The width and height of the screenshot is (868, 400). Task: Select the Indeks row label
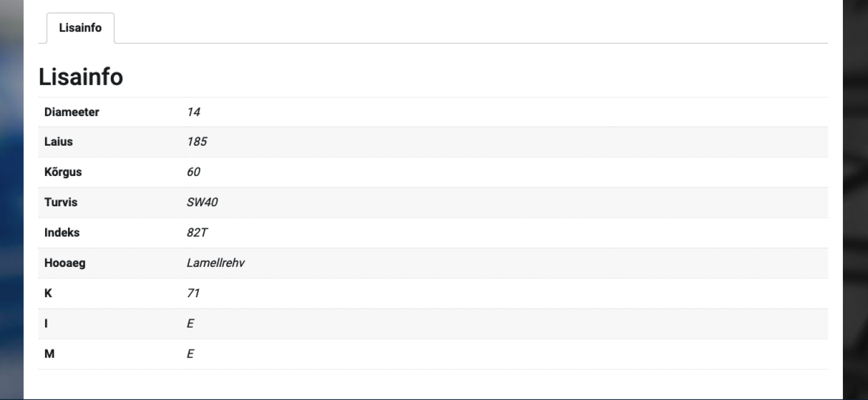(x=62, y=233)
